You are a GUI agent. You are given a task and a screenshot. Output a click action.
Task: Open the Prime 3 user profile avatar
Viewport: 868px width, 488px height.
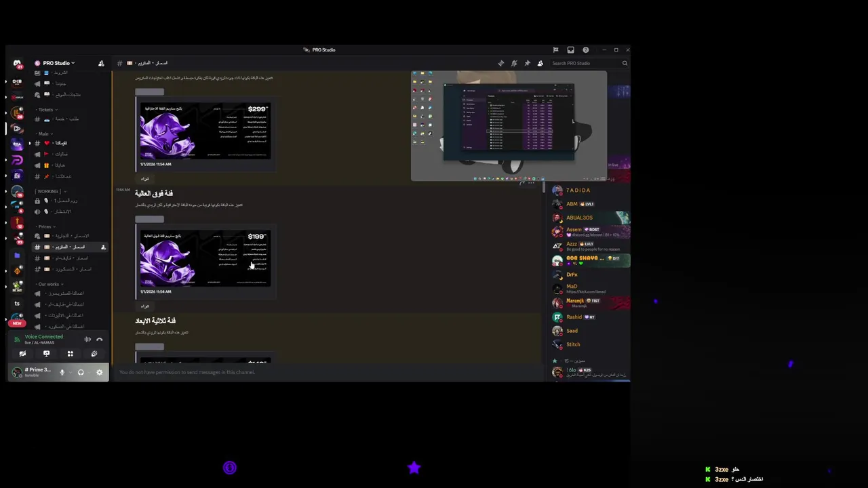point(17,372)
